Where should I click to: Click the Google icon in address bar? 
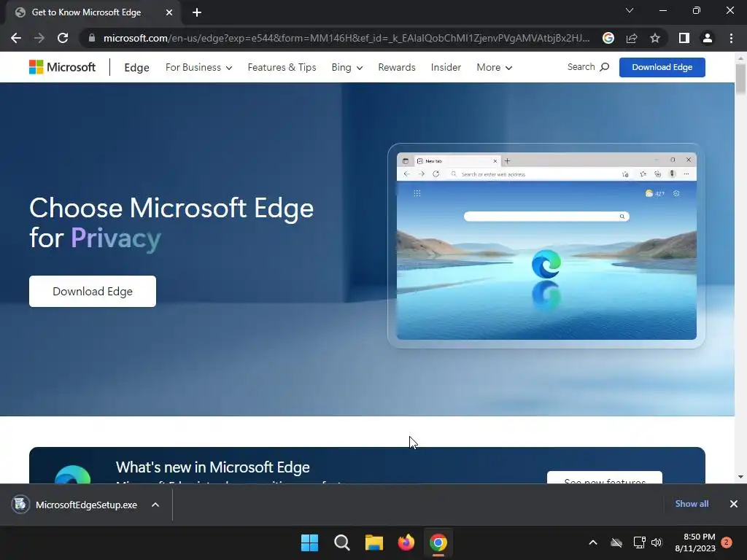click(608, 38)
